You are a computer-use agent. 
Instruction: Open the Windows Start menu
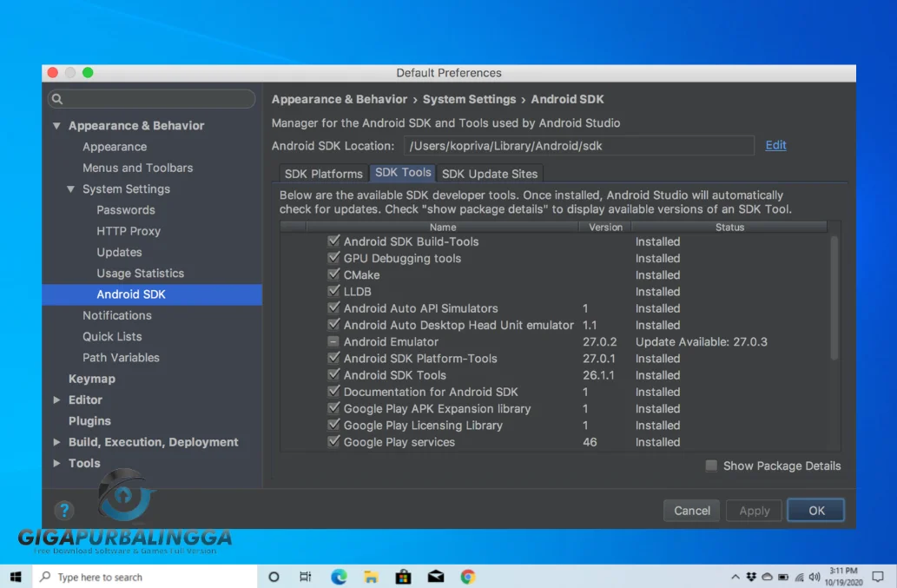(x=16, y=576)
